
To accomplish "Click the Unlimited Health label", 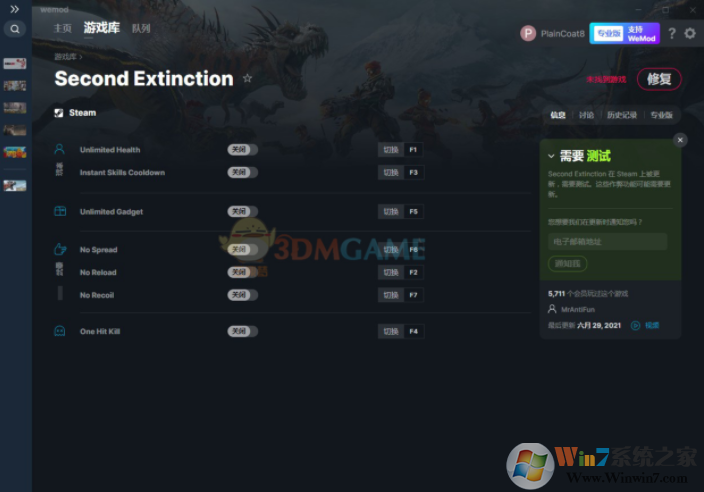I will [110, 150].
